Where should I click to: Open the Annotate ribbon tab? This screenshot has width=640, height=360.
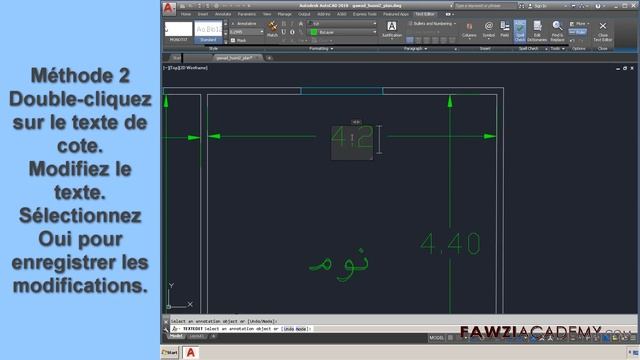pyautogui.click(x=223, y=14)
